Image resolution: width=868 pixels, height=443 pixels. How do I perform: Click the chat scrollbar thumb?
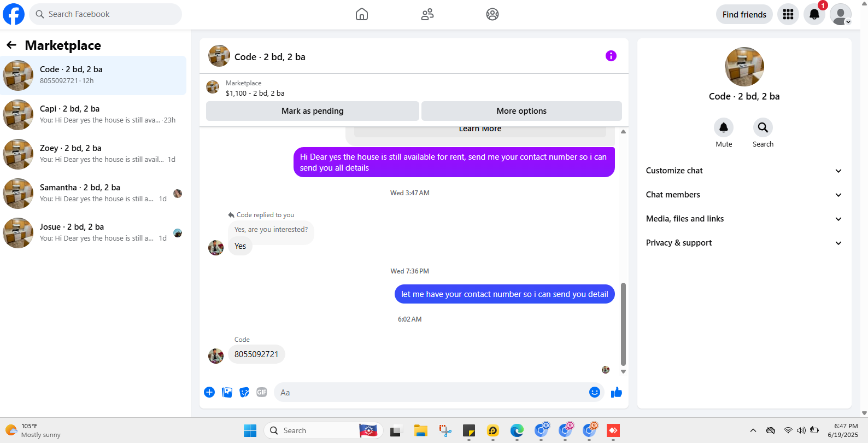(x=623, y=324)
